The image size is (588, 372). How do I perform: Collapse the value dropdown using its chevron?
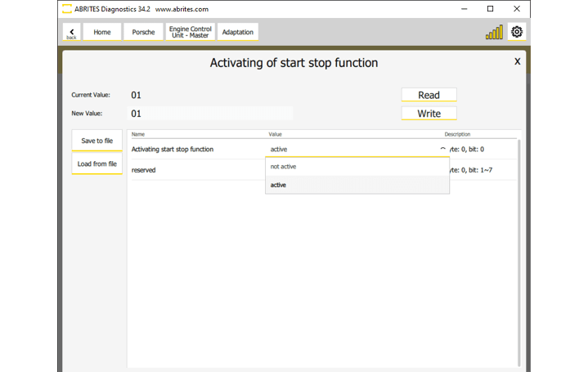[442, 150]
